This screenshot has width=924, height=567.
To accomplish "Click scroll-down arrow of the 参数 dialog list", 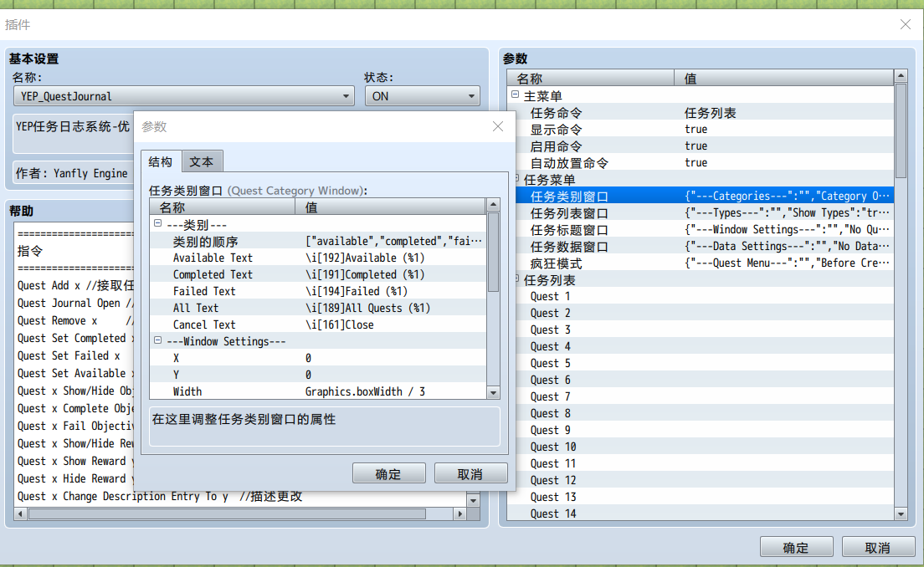I will pyautogui.click(x=493, y=393).
